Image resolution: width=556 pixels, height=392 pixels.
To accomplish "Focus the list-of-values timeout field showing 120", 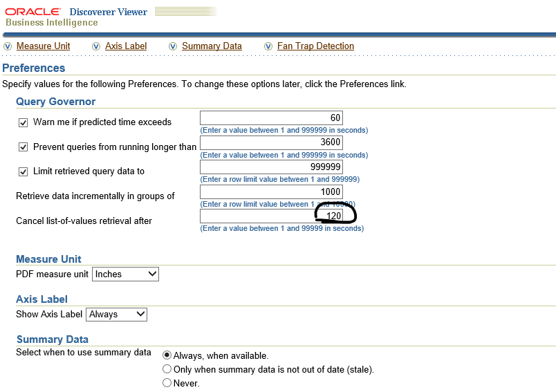I will pos(271,216).
